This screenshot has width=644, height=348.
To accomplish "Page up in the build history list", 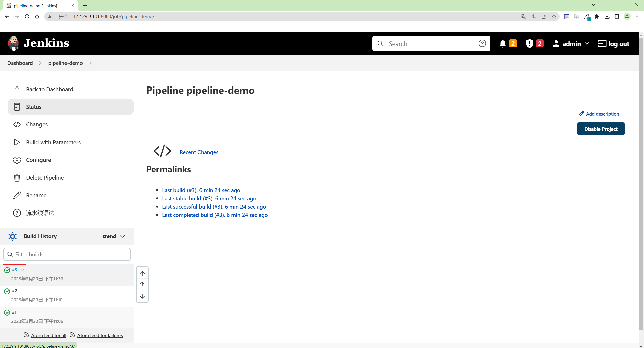I will click(142, 284).
